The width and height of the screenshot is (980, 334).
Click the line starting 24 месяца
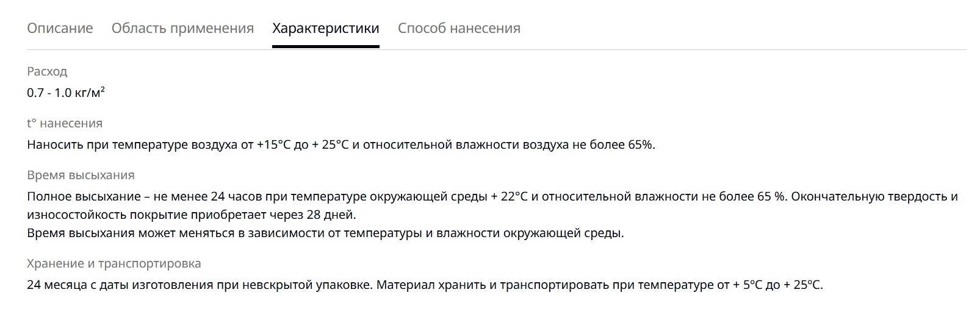click(x=425, y=285)
